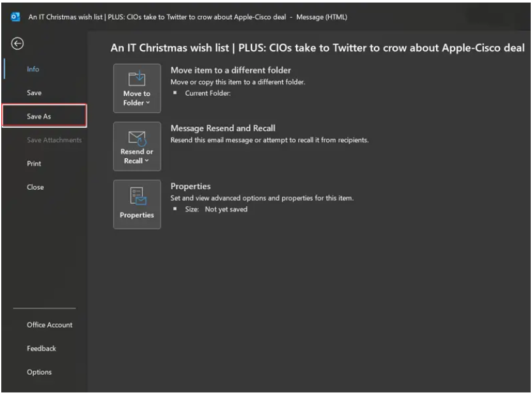
Task: Open Outlook Options
Action: [39, 372]
